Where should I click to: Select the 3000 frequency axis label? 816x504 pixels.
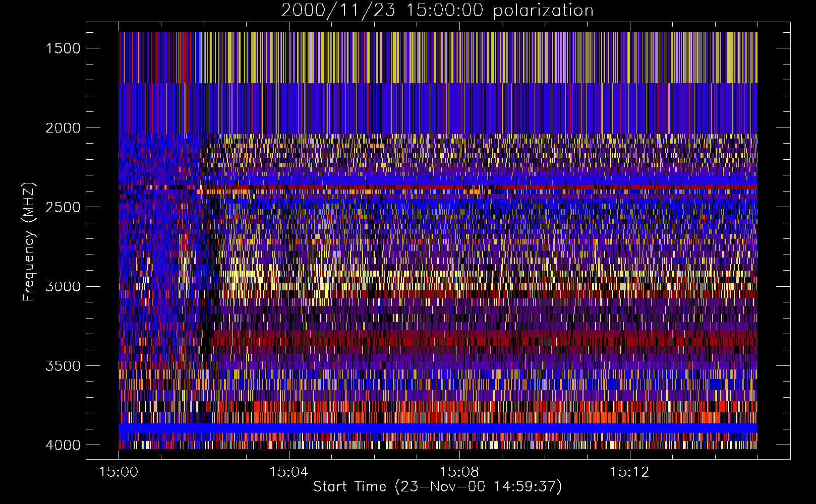pyautogui.click(x=63, y=286)
